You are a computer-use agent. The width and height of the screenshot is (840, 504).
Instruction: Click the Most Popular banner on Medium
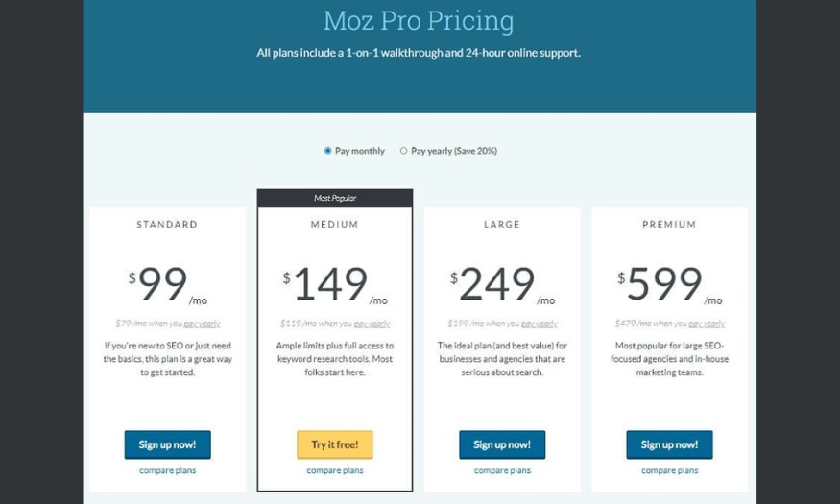(335, 198)
